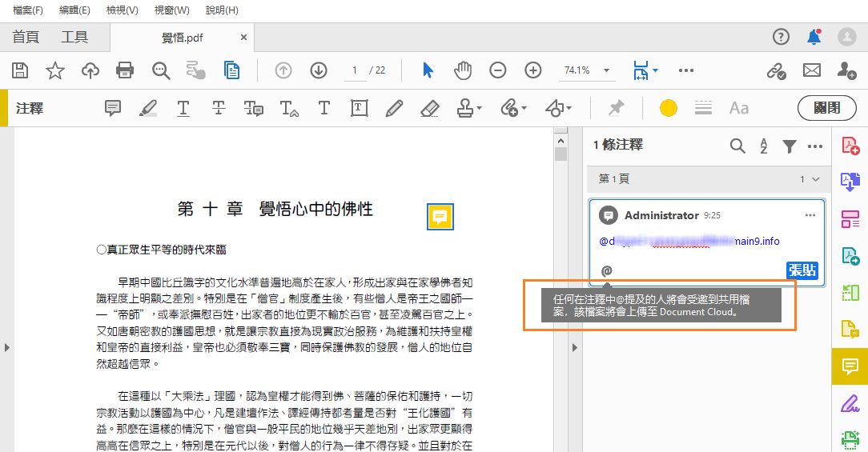Open the line thickness options
The image size is (868, 452).
pyautogui.click(x=703, y=108)
